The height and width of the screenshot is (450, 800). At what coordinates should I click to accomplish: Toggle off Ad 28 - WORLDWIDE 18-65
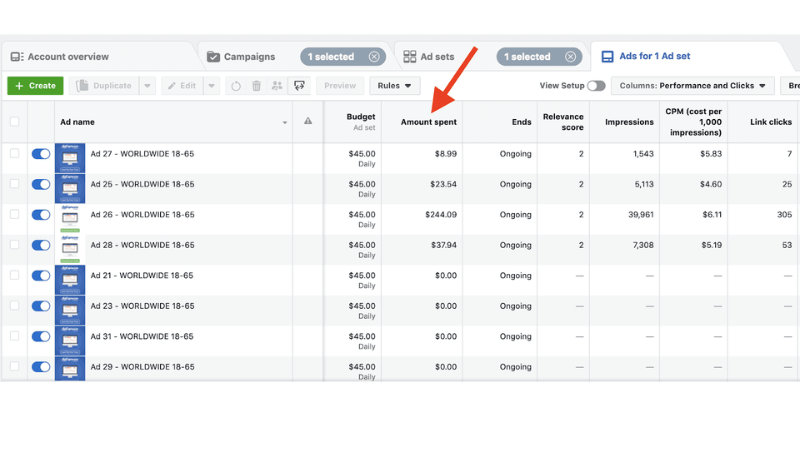pos(41,245)
